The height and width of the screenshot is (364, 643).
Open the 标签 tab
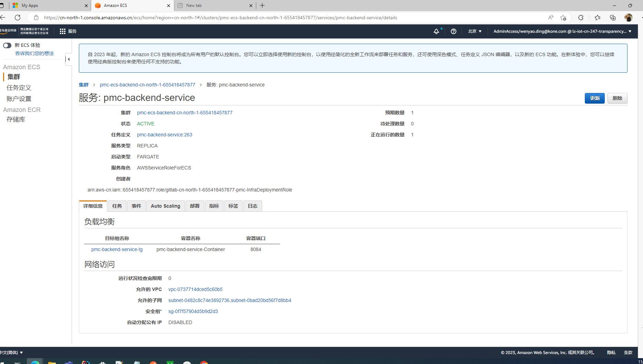(234, 206)
